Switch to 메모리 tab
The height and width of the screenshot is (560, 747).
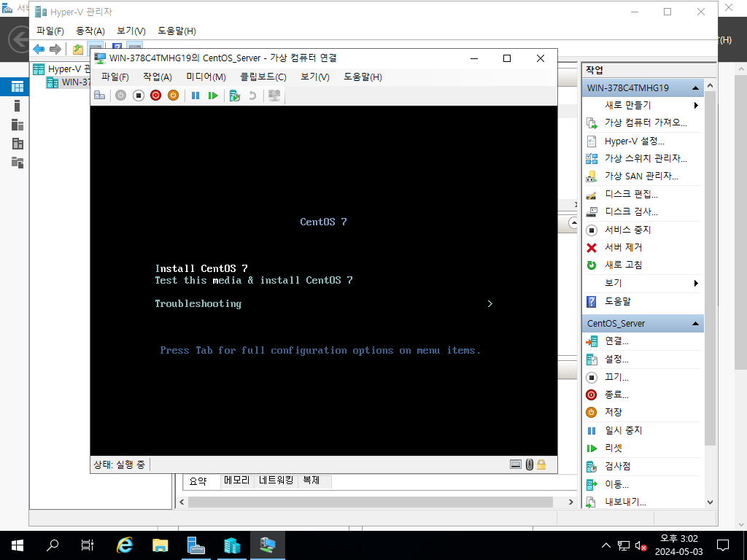point(237,481)
